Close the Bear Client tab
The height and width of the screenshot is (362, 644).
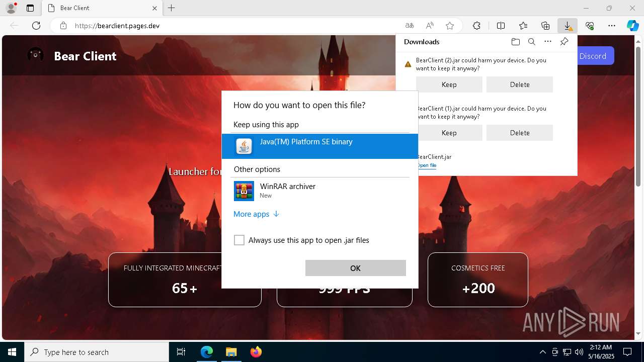click(155, 8)
